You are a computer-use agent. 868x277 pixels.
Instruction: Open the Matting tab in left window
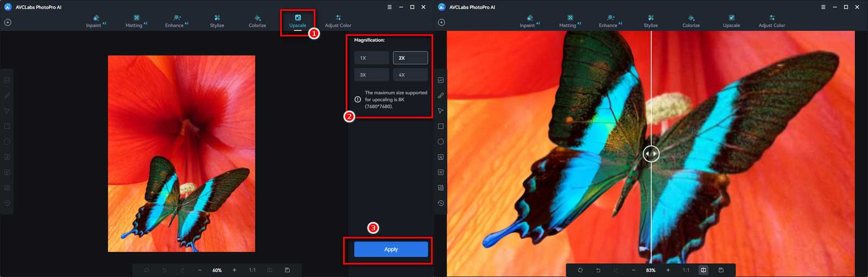pos(136,21)
